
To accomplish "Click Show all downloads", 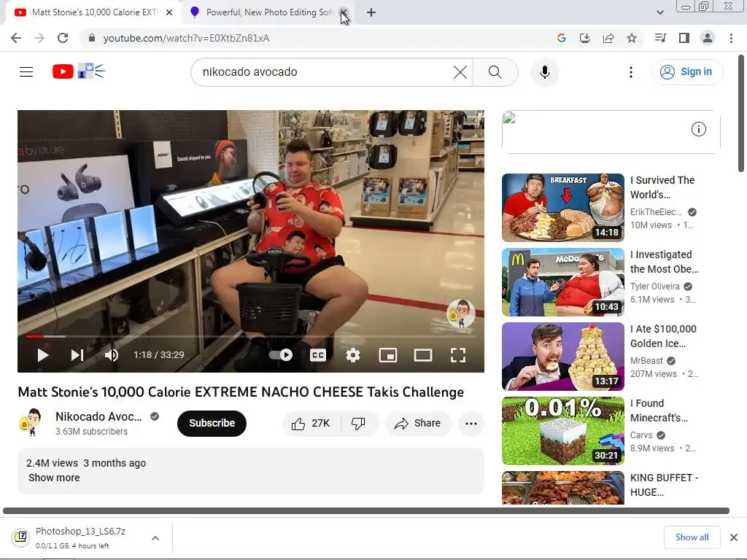I will 692,537.
